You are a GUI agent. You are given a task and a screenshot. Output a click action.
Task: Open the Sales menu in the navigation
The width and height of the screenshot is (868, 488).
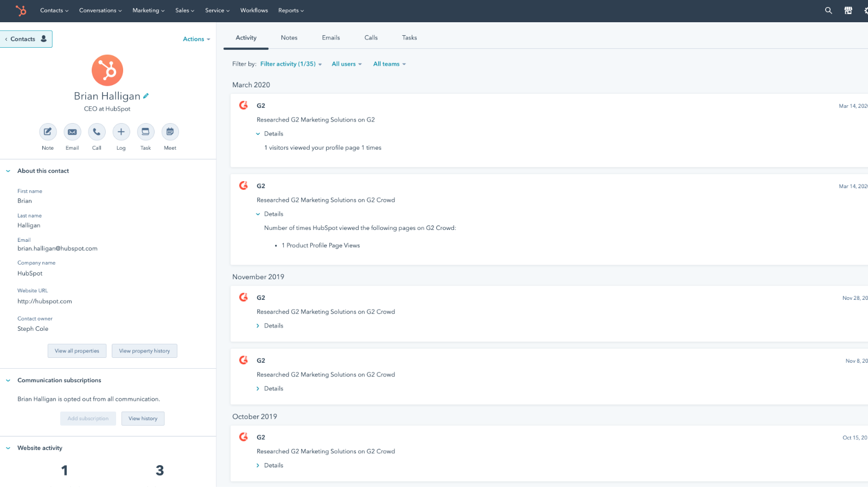[184, 10]
